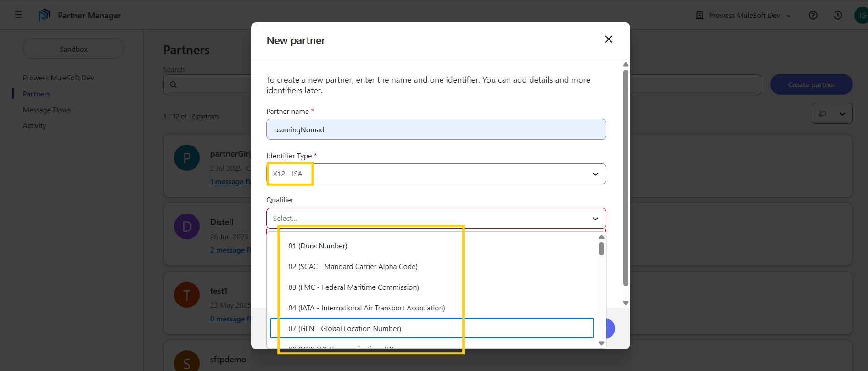Open the hamburger navigation menu
This screenshot has height=371, width=868.
click(18, 15)
